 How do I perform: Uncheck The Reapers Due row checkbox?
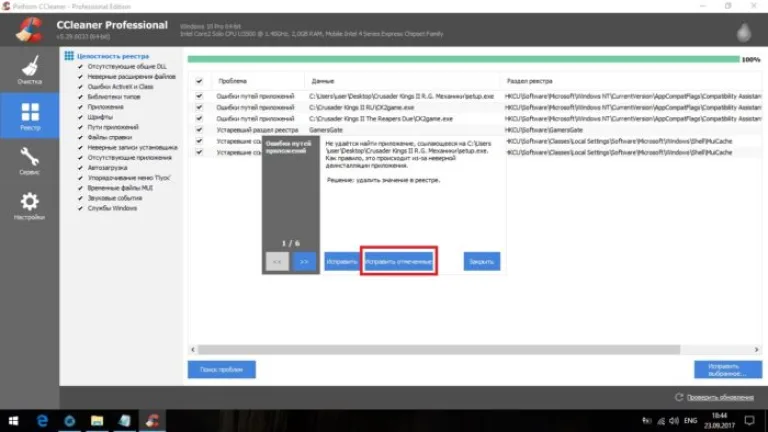199,119
